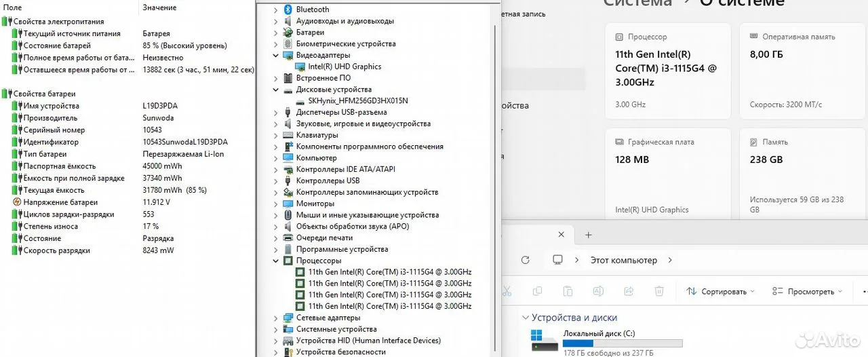Collapse the Дисковые устройства category

(275, 90)
